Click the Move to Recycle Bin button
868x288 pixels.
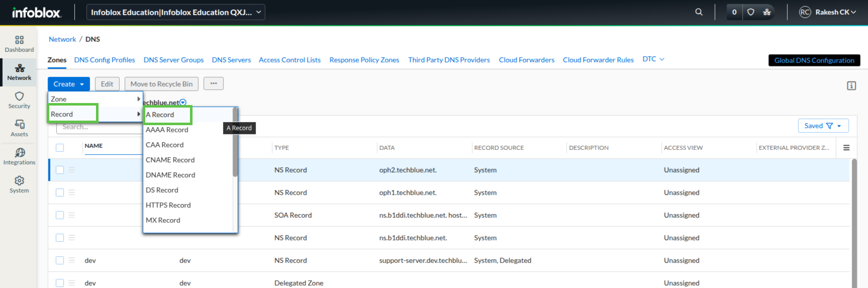[161, 84]
